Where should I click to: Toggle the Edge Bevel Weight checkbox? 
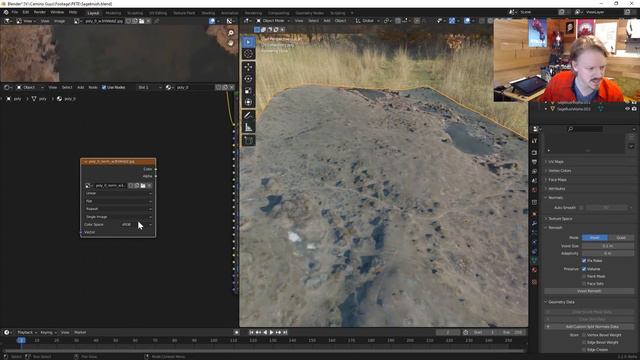pyautogui.click(x=584, y=342)
